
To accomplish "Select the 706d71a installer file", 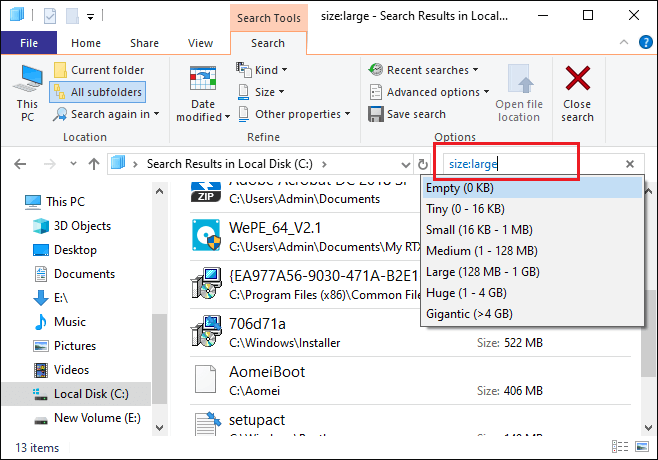I will pos(410,333).
